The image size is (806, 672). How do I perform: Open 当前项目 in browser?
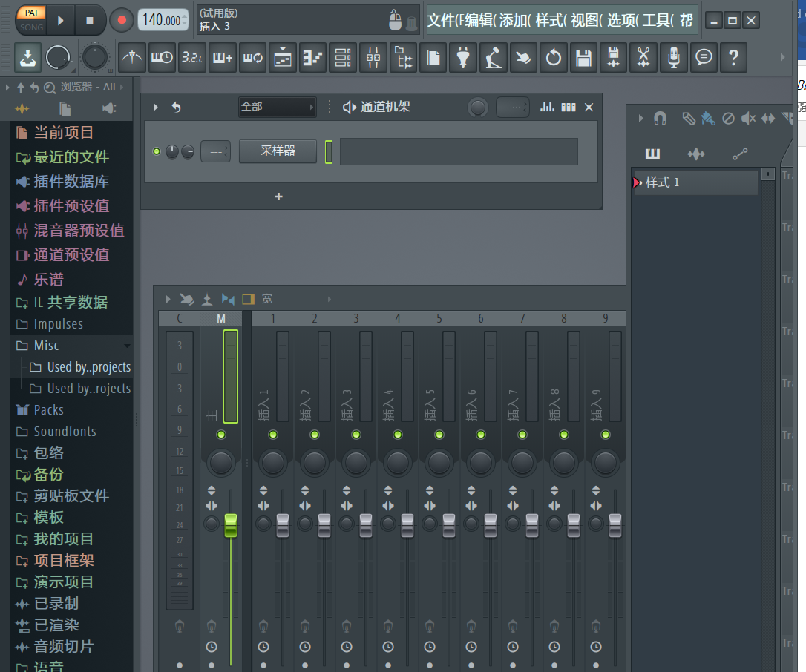[63, 133]
